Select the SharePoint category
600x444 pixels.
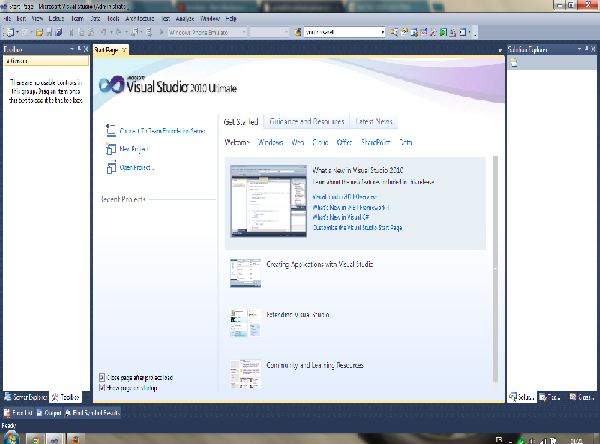(x=376, y=142)
